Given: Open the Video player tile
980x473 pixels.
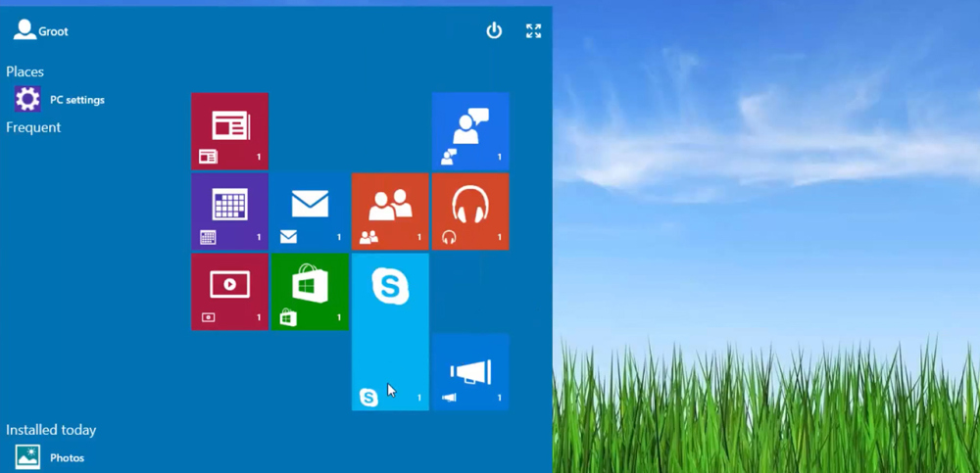Looking at the screenshot, I should (x=229, y=292).
